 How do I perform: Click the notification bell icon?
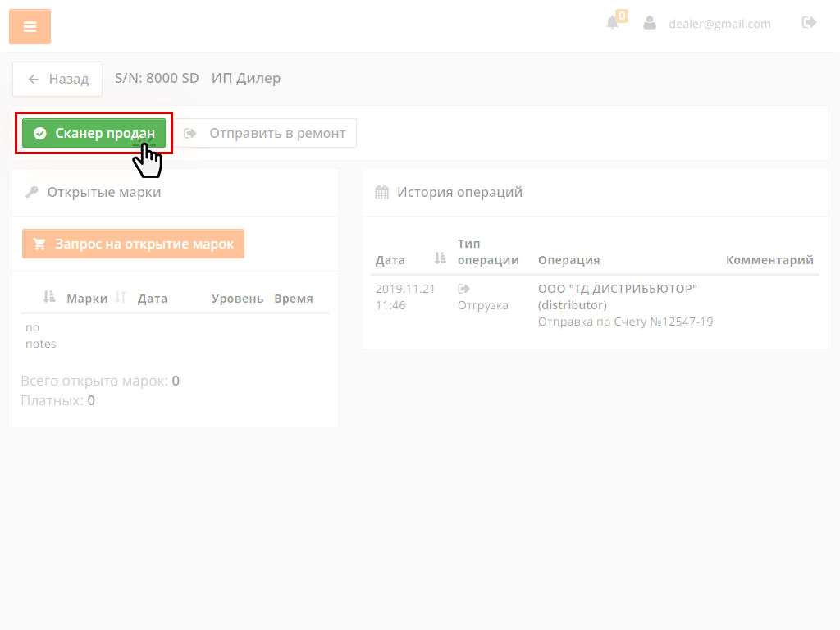tap(612, 23)
